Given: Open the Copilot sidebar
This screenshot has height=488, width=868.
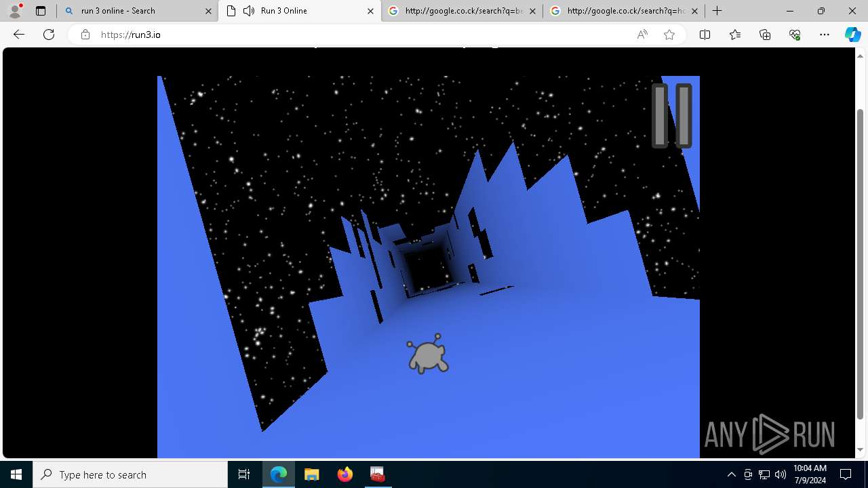Looking at the screenshot, I should click(852, 35).
